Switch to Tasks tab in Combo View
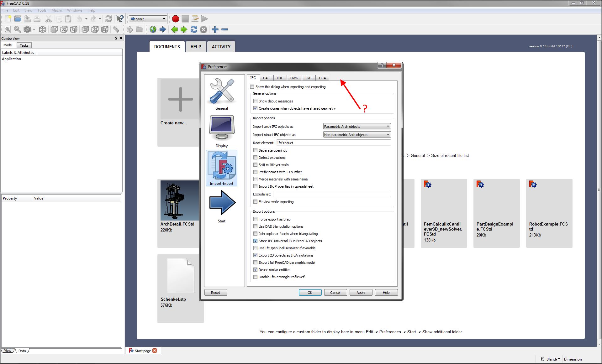This screenshot has height=364, width=602. [x=24, y=45]
